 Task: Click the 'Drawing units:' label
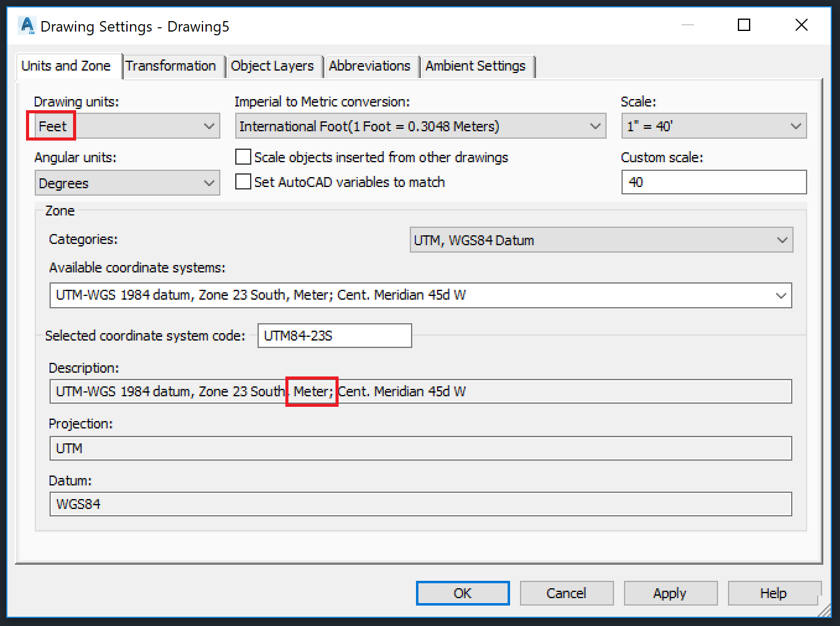pyautogui.click(x=76, y=102)
